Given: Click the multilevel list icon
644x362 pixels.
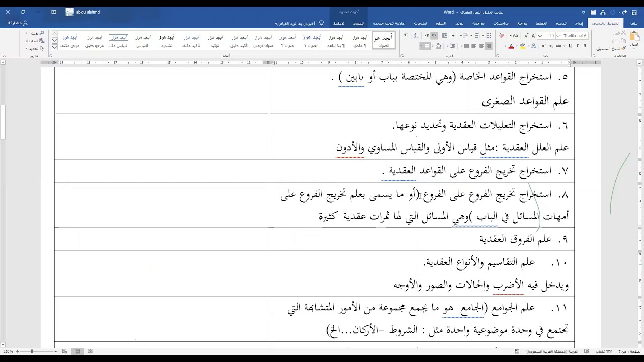Looking at the screenshot, I should point(466,36).
